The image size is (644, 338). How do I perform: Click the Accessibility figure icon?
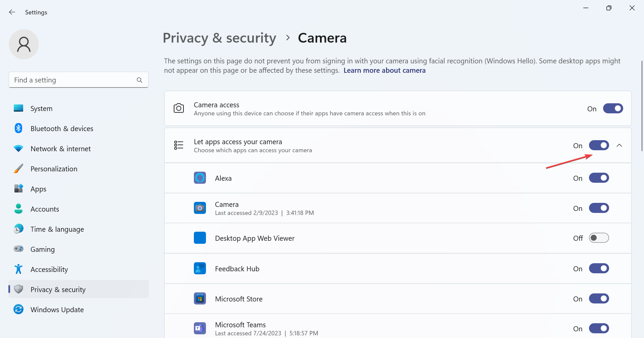click(18, 269)
